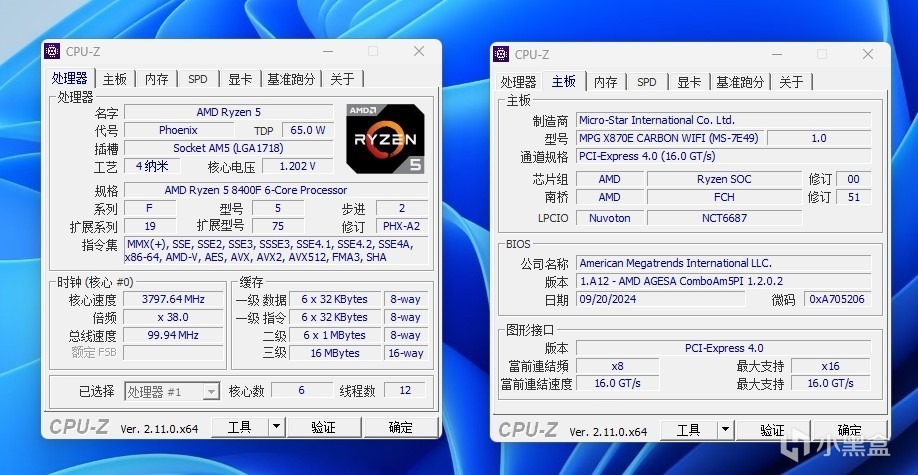Viewport: 918px width, 475px height.
Task: Click the BIOS version 1.A12 value
Action: pyautogui.click(x=724, y=281)
